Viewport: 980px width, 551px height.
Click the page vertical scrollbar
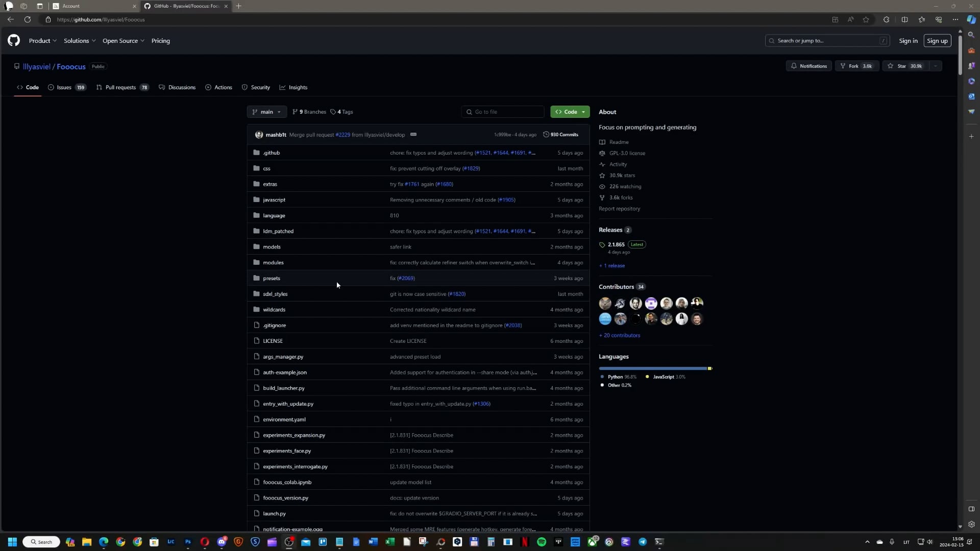coord(960,54)
